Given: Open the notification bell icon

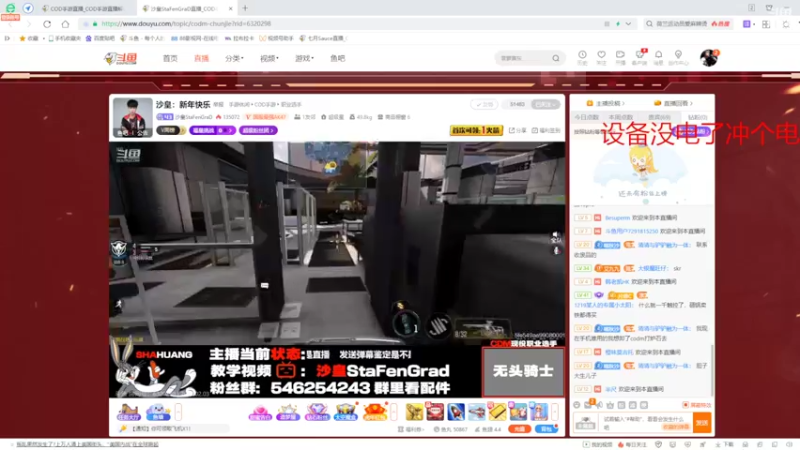Looking at the screenshot, I should point(659,57).
